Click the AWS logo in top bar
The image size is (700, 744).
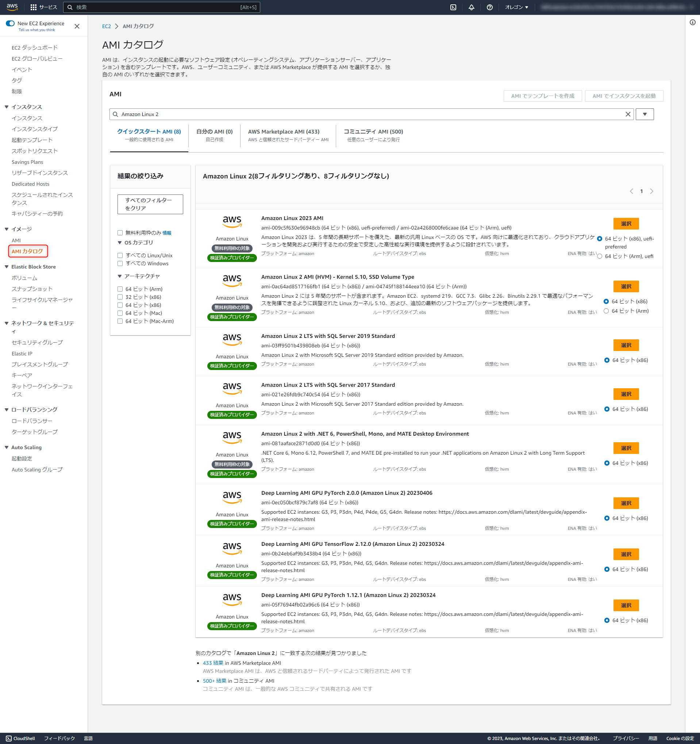[12, 7]
